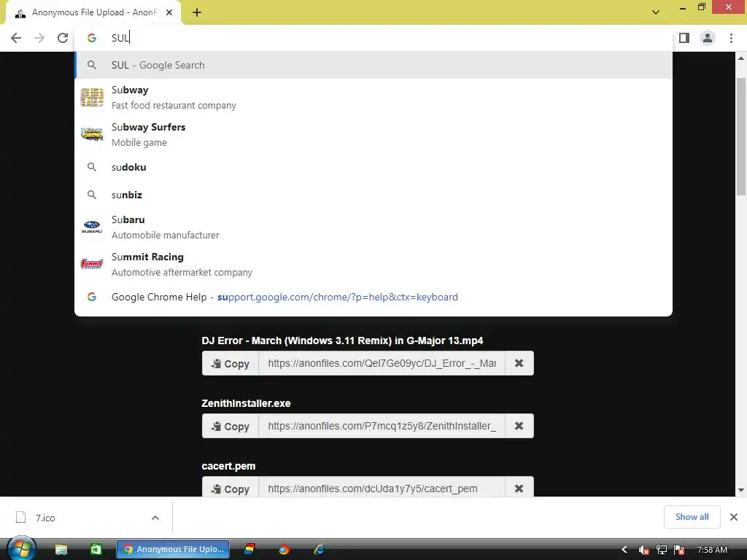
Task: Click the Action Center flag tray icon
Action: coord(679,550)
